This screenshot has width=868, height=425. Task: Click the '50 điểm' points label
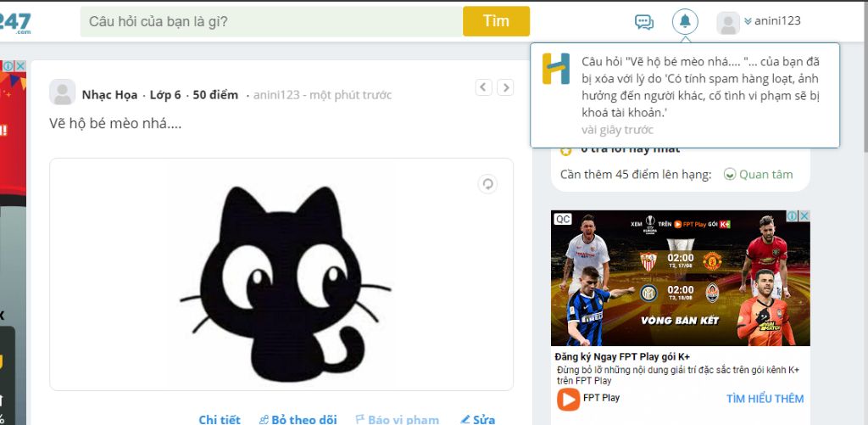[215, 95]
